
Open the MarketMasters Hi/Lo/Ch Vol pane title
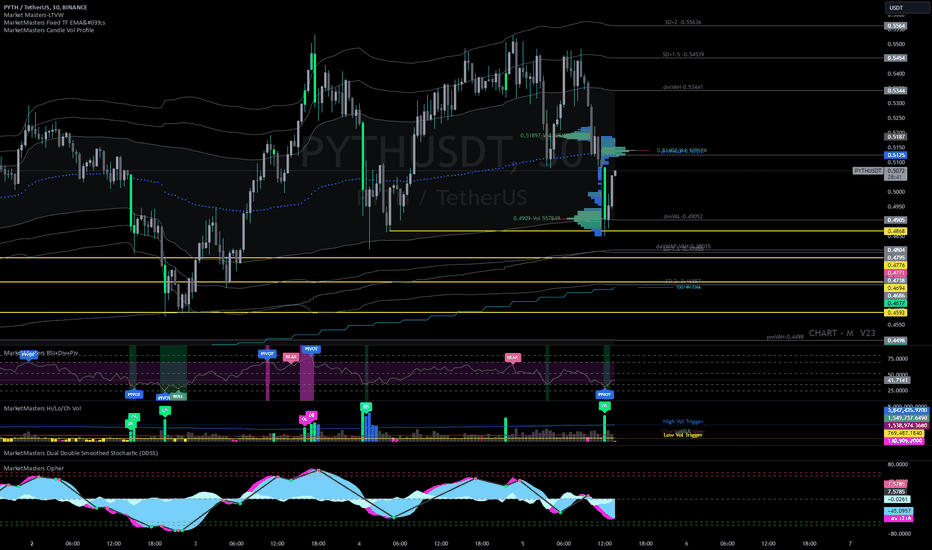[42, 408]
